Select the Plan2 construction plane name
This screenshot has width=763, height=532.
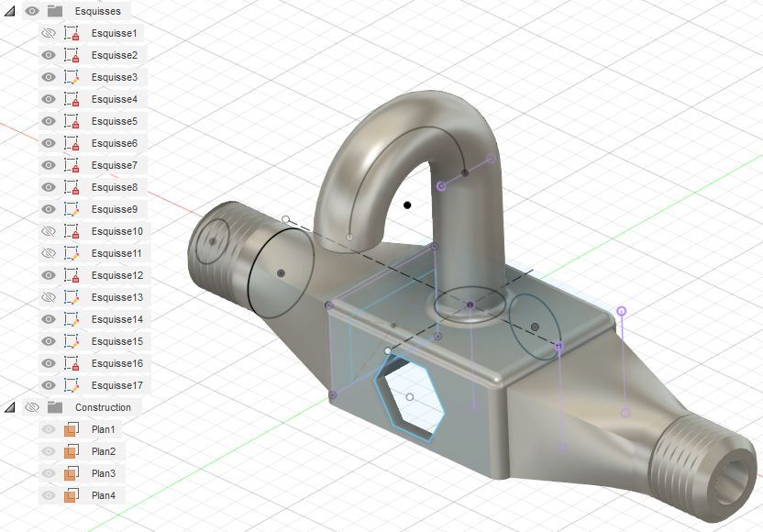coord(103,451)
